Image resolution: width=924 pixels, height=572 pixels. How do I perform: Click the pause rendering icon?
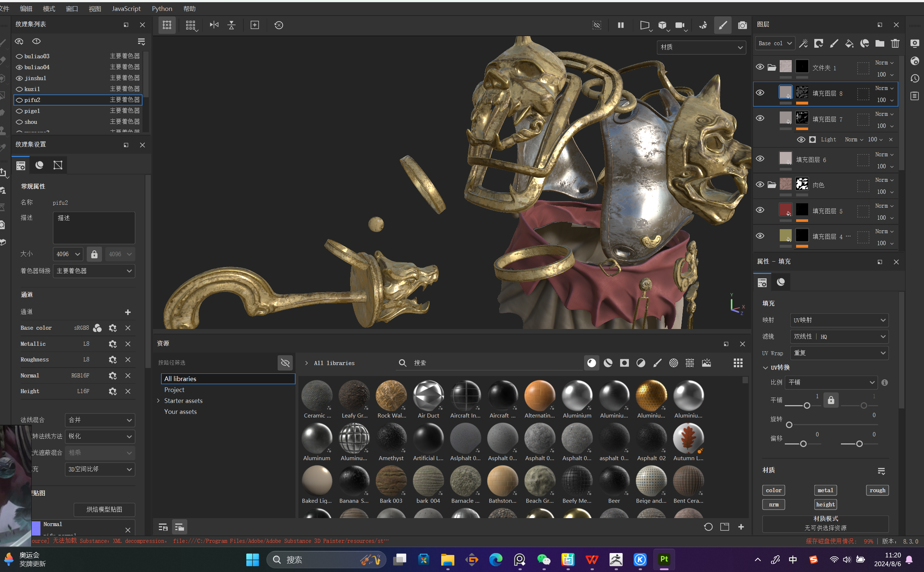click(620, 25)
